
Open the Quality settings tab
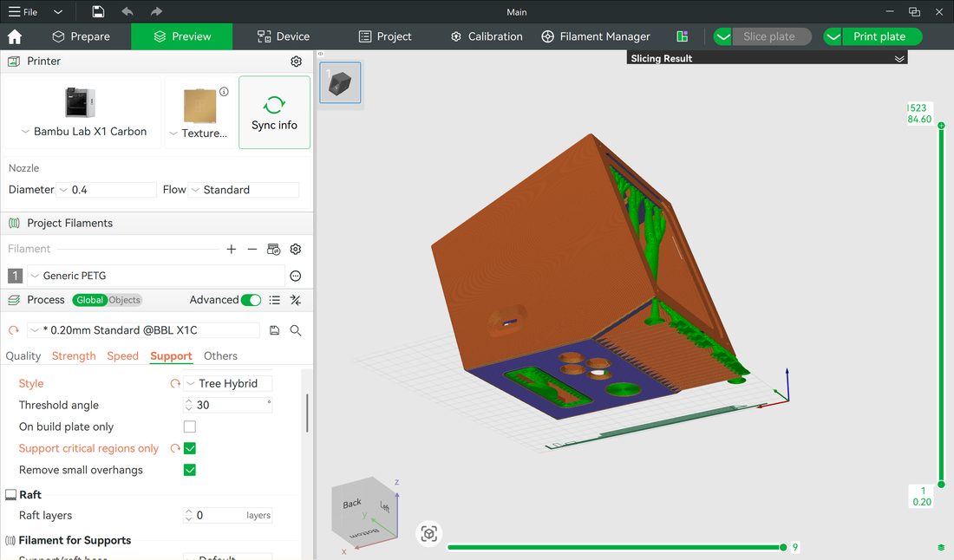click(x=23, y=356)
